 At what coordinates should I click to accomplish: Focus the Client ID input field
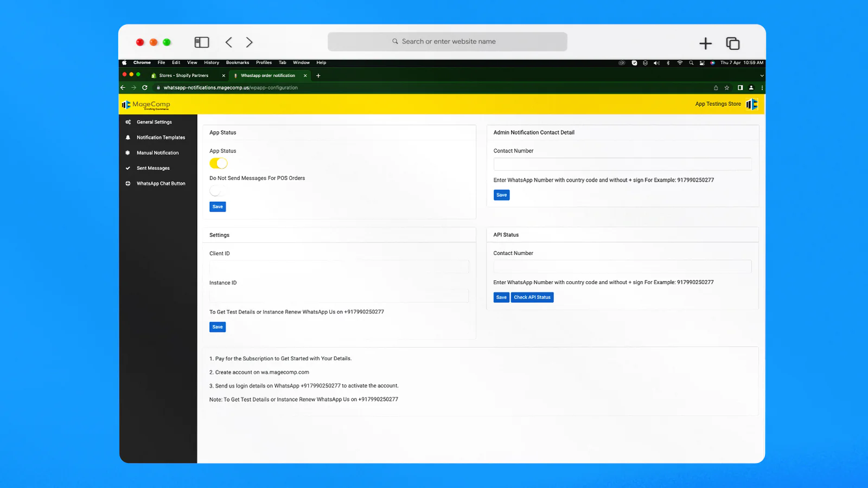(x=339, y=266)
